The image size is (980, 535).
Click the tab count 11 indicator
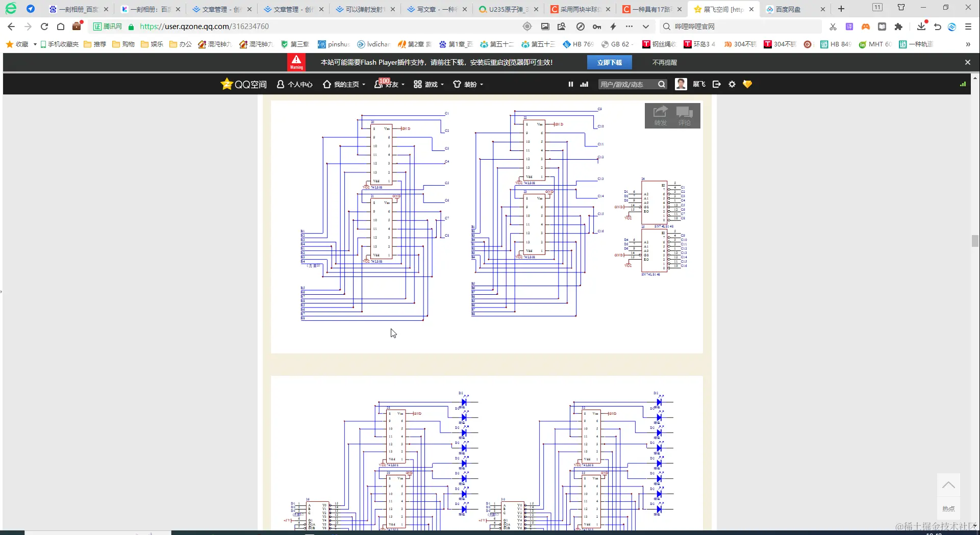coord(877,7)
